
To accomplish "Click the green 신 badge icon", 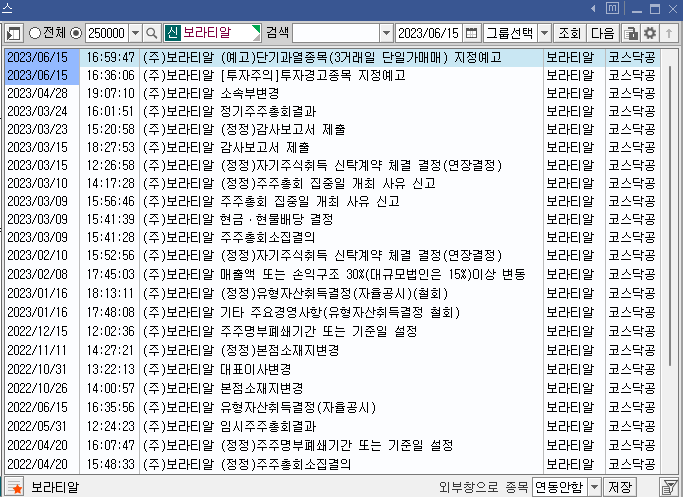I will (x=172, y=33).
